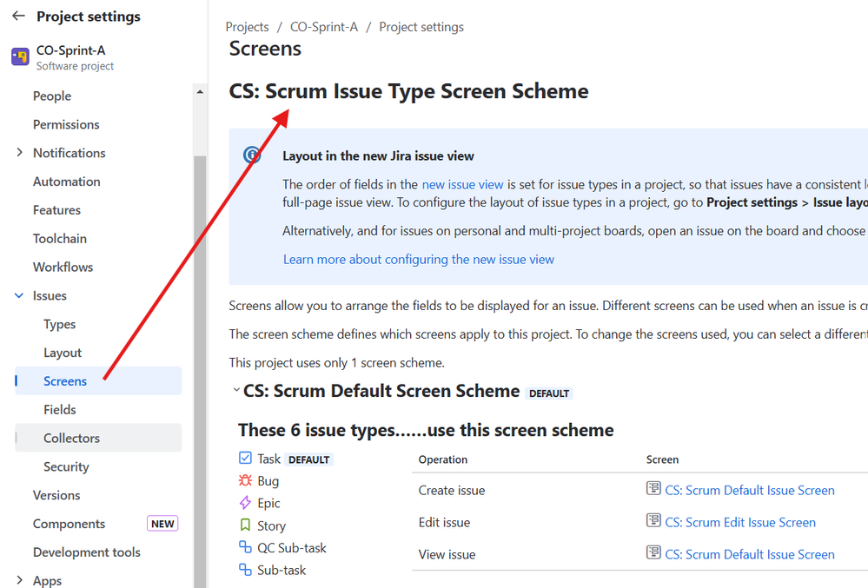Select Types under Issues
This screenshot has width=868, height=588.
[x=60, y=324]
